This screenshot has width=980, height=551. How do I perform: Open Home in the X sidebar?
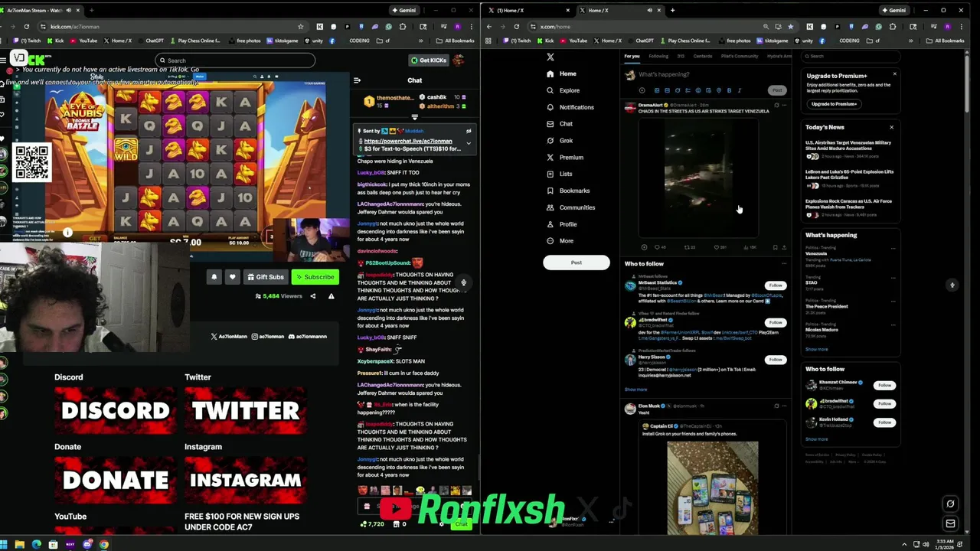coord(561,73)
